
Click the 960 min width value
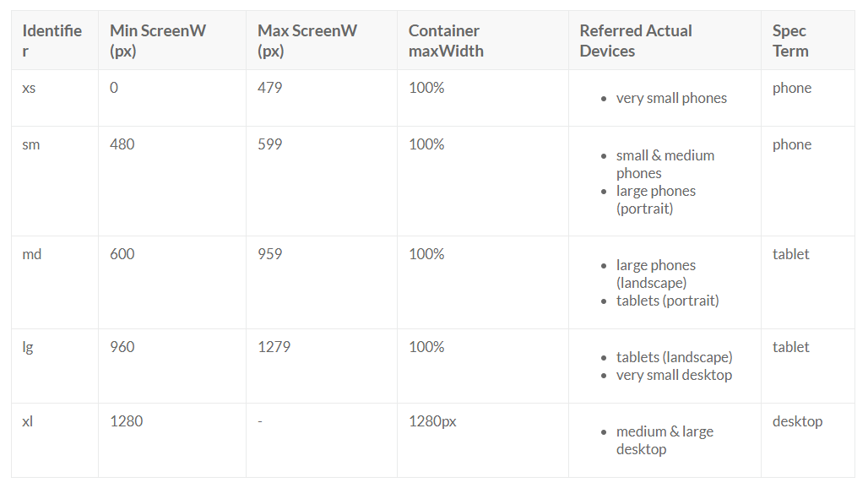(x=122, y=347)
